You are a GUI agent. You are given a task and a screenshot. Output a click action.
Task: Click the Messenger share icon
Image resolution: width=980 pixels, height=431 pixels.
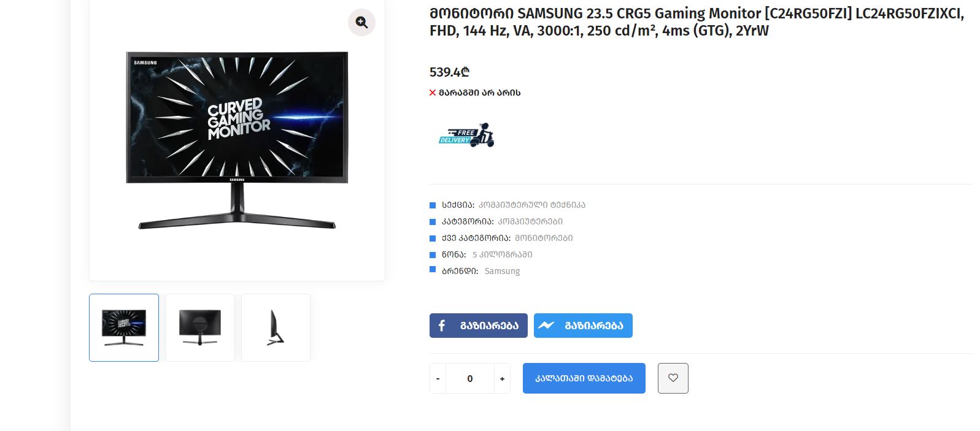tap(546, 326)
